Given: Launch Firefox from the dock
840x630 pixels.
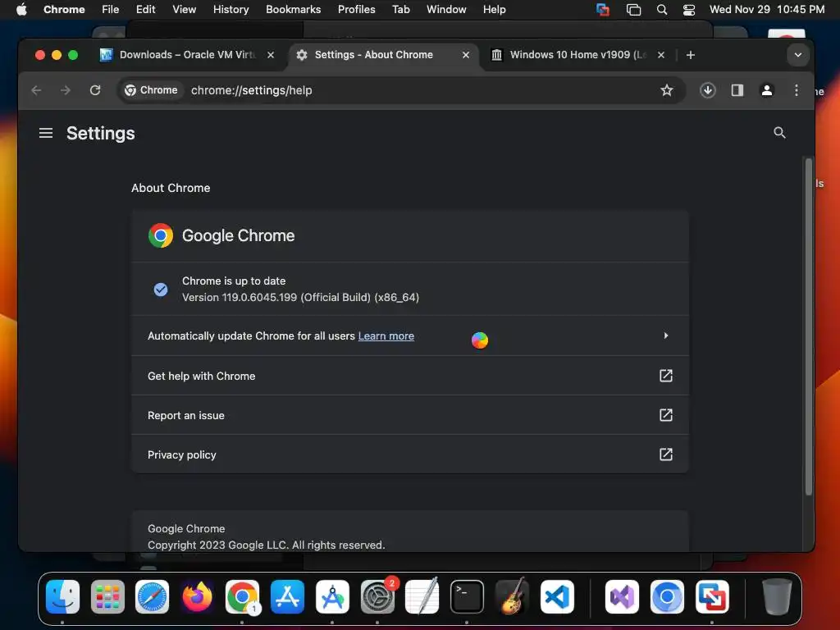Looking at the screenshot, I should pos(197,596).
